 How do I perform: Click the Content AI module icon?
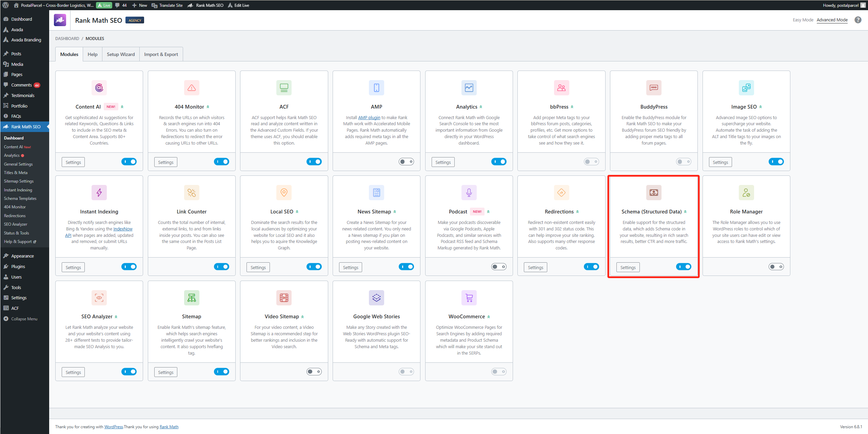99,88
